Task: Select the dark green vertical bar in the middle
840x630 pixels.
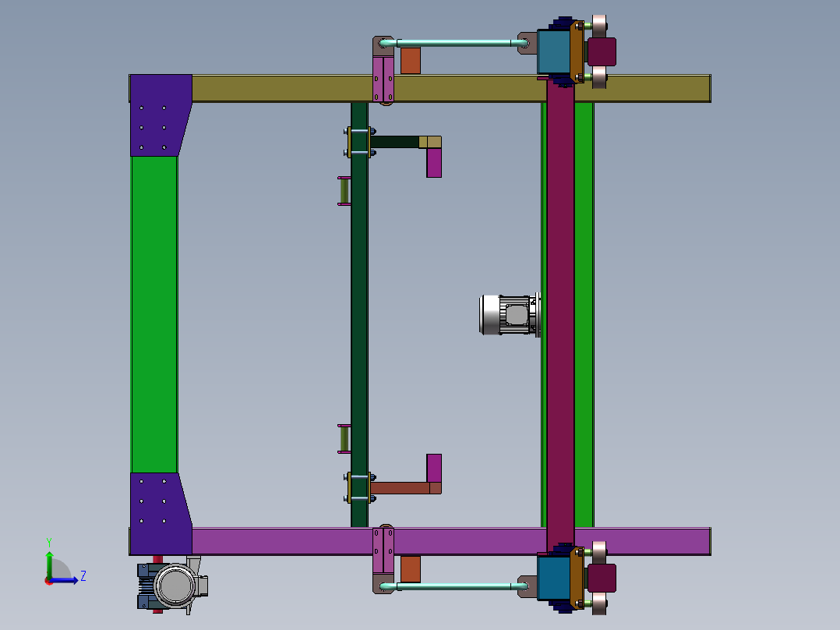Action: click(x=359, y=315)
